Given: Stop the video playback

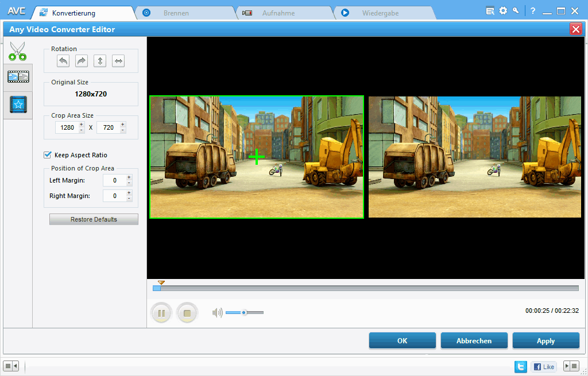Looking at the screenshot, I should point(187,313).
